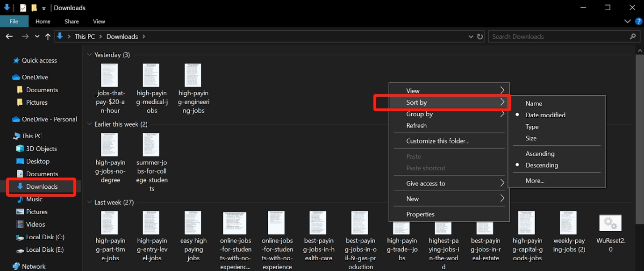644x271 pixels.
Task: Refresh the folder with the address bar icon
Action: (x=480, y=36)
